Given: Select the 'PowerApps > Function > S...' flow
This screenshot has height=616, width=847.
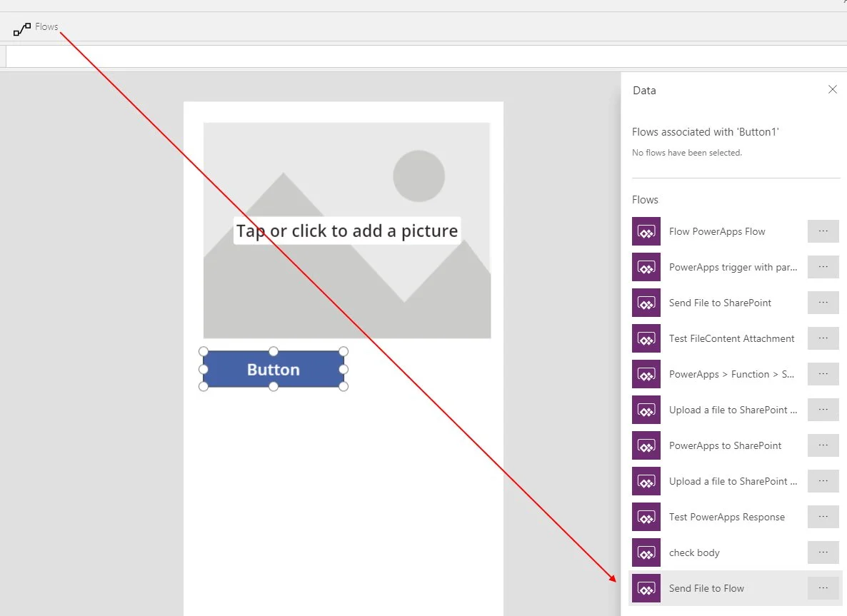Looking at the screenshot, I should click(731, 374).
